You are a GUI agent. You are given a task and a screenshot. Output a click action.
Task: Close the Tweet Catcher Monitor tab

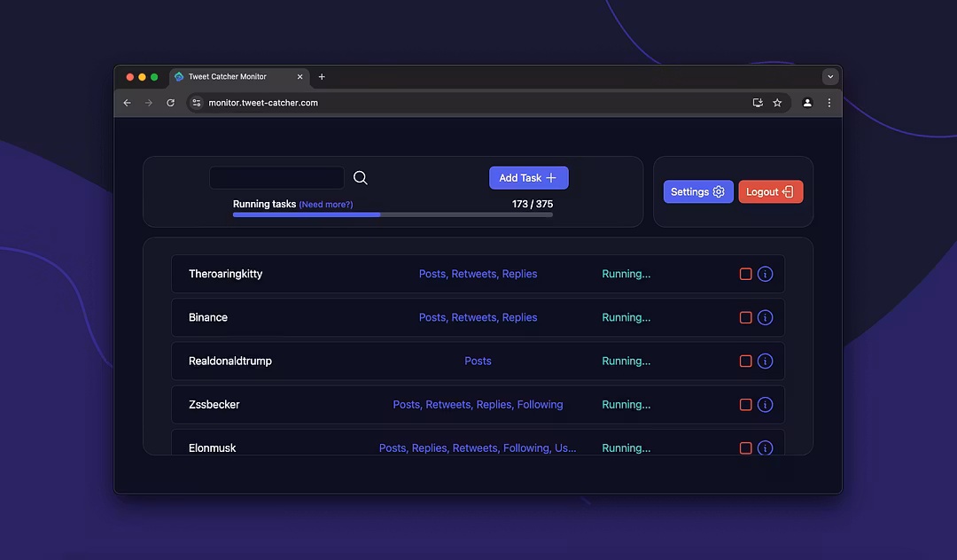[300, 76]
